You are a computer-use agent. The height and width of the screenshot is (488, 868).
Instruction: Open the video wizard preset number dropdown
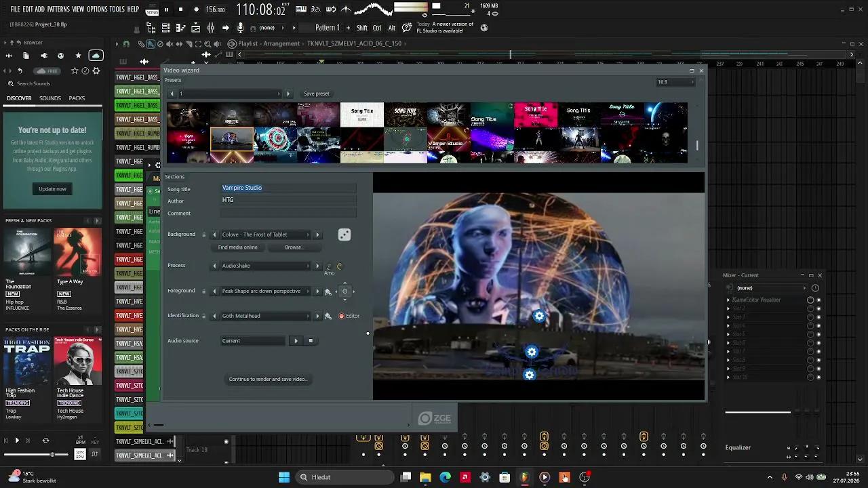pyautogui.click(x=230, y=94)
